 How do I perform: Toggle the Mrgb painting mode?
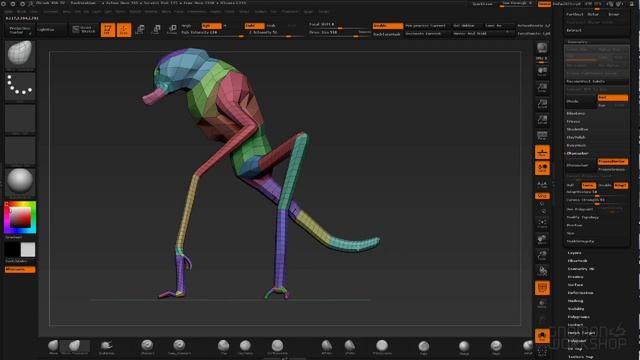pos(187,26)
